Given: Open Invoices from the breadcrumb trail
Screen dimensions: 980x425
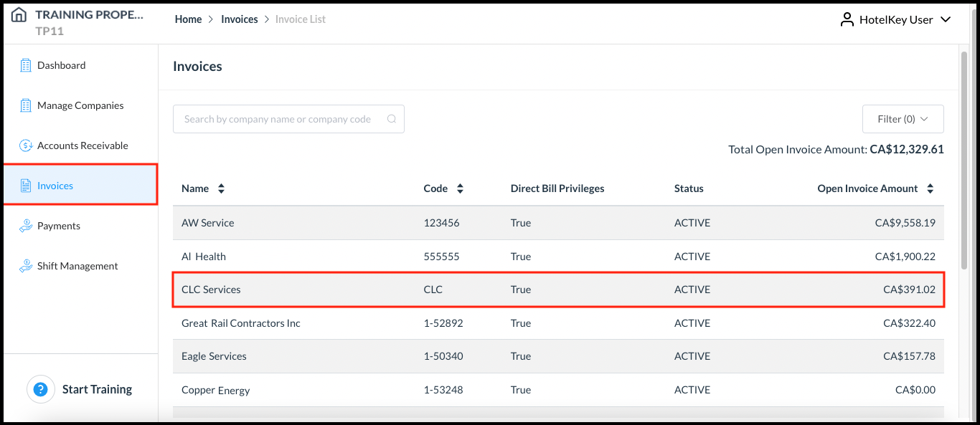Looking at the screenshot, I should point(239,19).
